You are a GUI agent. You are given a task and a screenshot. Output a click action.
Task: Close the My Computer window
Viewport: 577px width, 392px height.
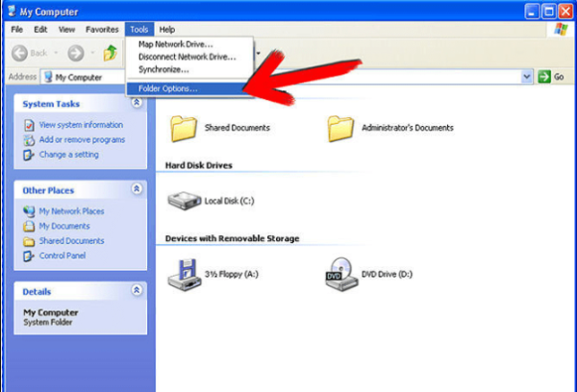[x=565, y=12]
